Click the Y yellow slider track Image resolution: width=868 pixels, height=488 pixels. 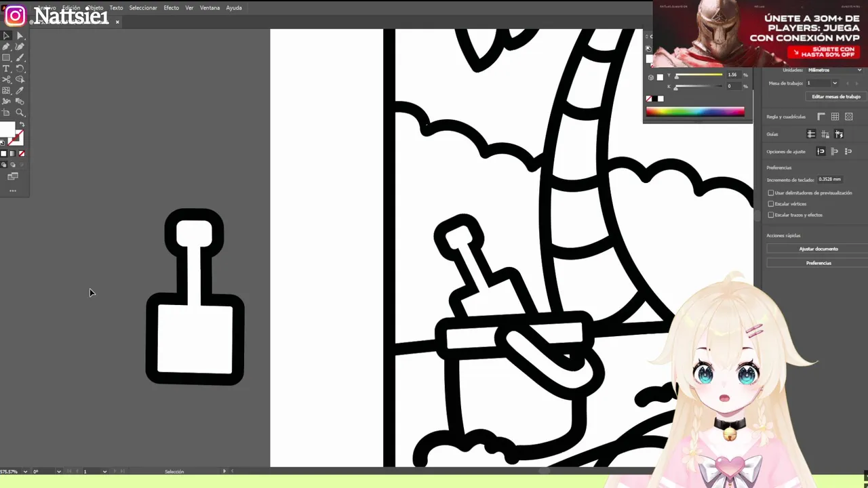(698, 75)
